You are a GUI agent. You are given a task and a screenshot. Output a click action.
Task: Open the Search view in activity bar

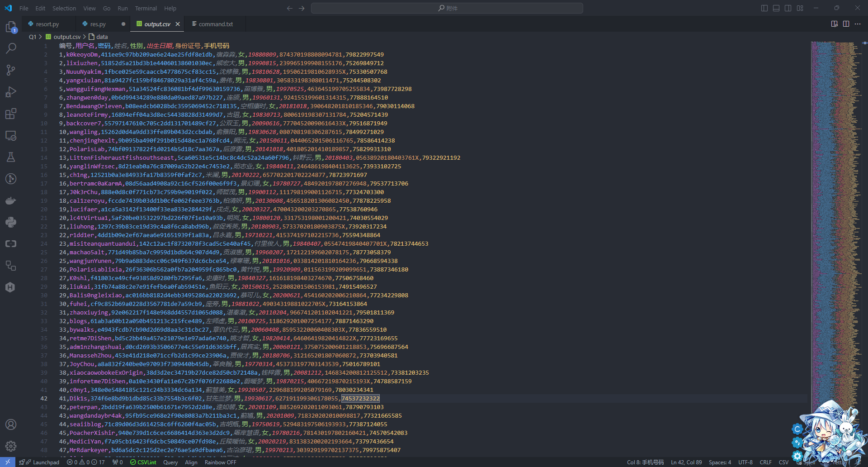click(x=11, y=48)
